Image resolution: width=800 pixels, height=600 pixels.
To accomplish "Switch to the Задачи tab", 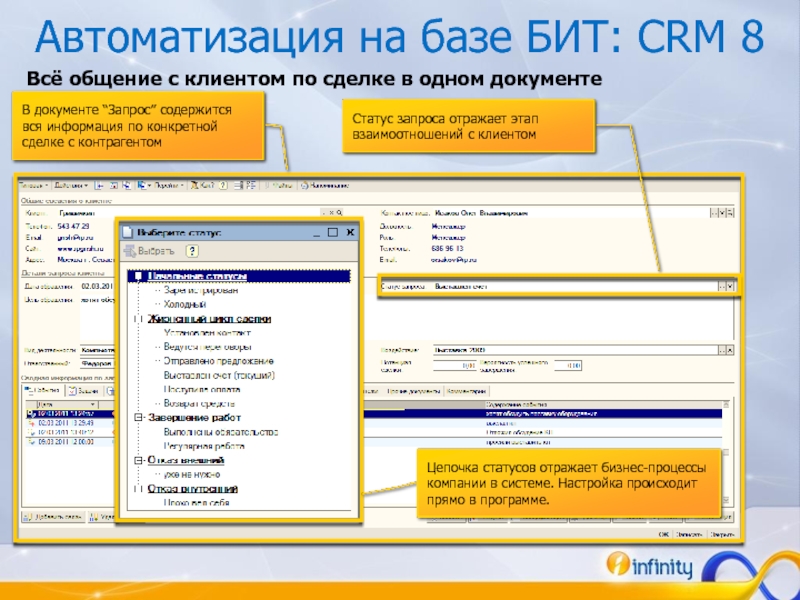I will tap(84, 391).
